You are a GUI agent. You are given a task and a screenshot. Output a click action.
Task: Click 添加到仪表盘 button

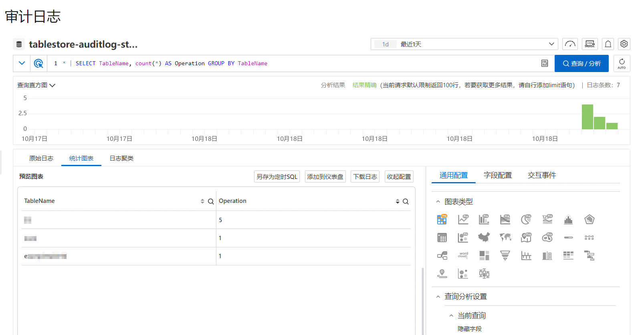pyautogui.click(x=325, y=177)
